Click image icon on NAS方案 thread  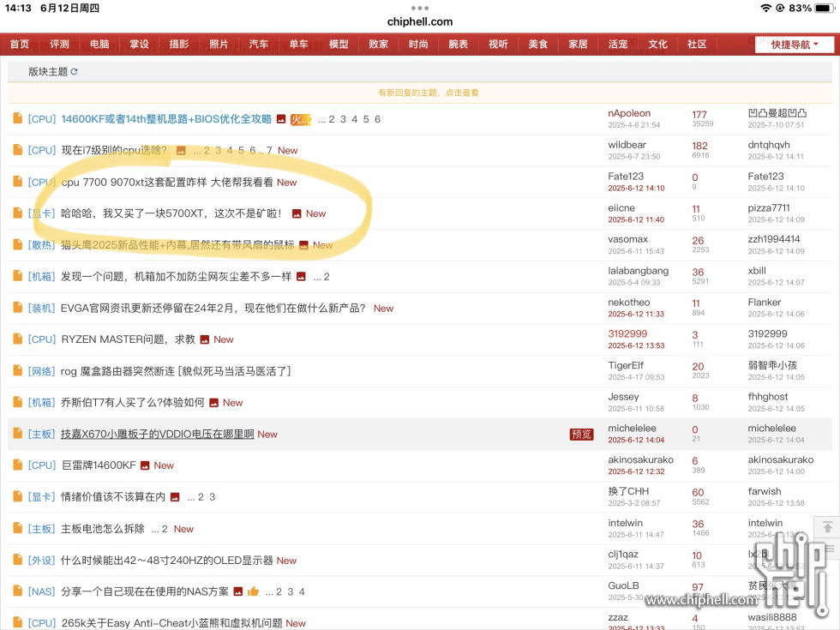(238, 591)
